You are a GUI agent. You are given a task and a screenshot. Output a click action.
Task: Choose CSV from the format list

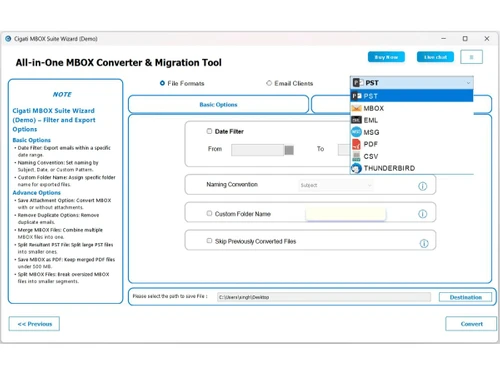(x=412, y=156)
